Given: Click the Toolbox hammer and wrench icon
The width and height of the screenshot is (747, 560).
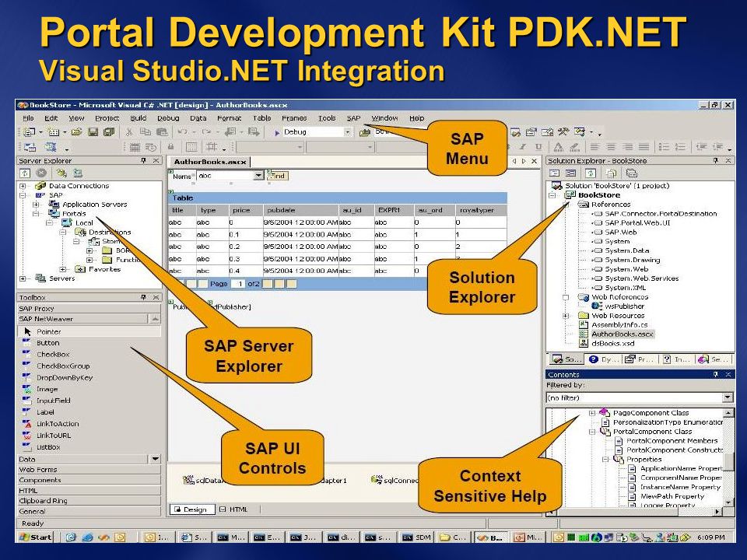Looking at the screenshot, I should click(x=563, y=132).
